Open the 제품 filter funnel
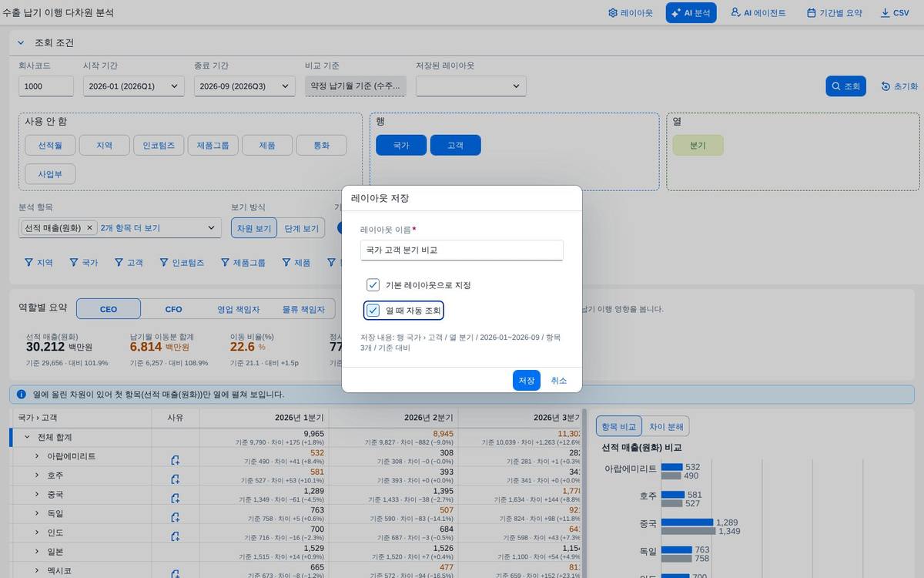Image resolution: width=924 pixels, height=578 pixels. (296, 263)
